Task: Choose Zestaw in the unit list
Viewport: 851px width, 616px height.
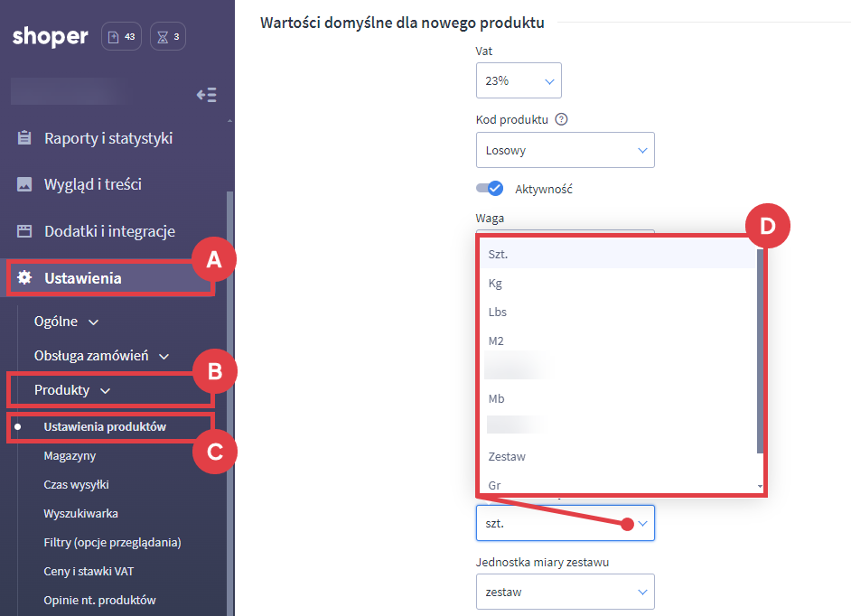Action: click(x=507, y=457)
